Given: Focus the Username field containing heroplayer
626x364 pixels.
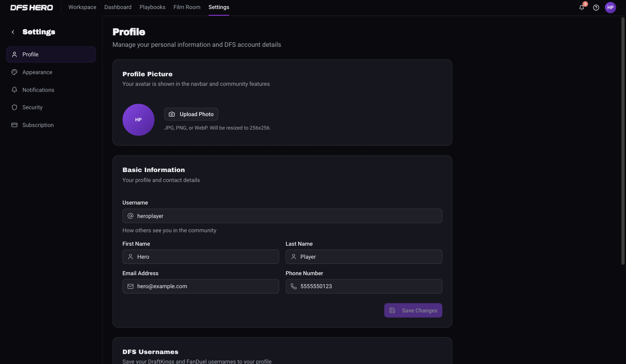Looking at the screenshot, I should [282, 216].
